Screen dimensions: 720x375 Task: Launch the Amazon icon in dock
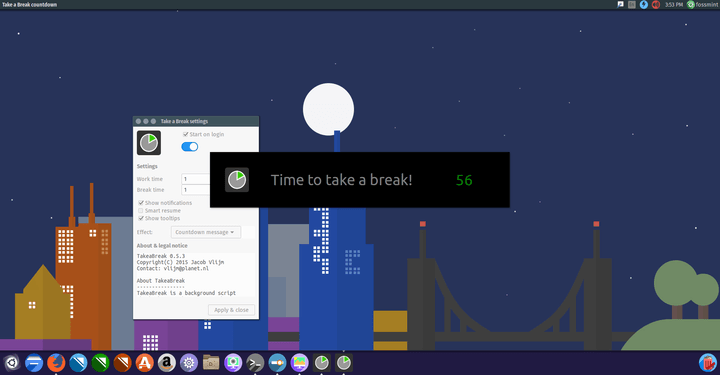(x=167, y=363)
